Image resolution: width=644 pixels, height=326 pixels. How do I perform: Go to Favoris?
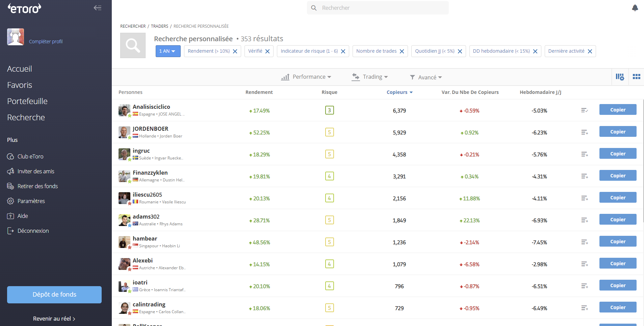(20, 85)
